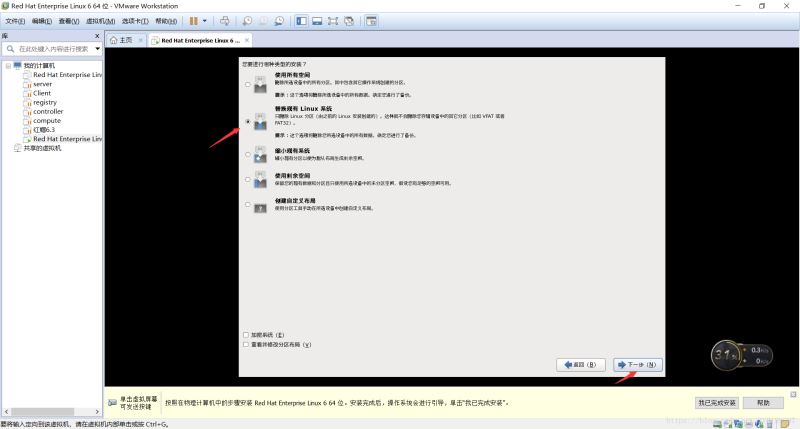Viewport: 800px width, 429px height.
Task: Open dropdown arrow next to pause button
Action: click(x=205, y=20)
